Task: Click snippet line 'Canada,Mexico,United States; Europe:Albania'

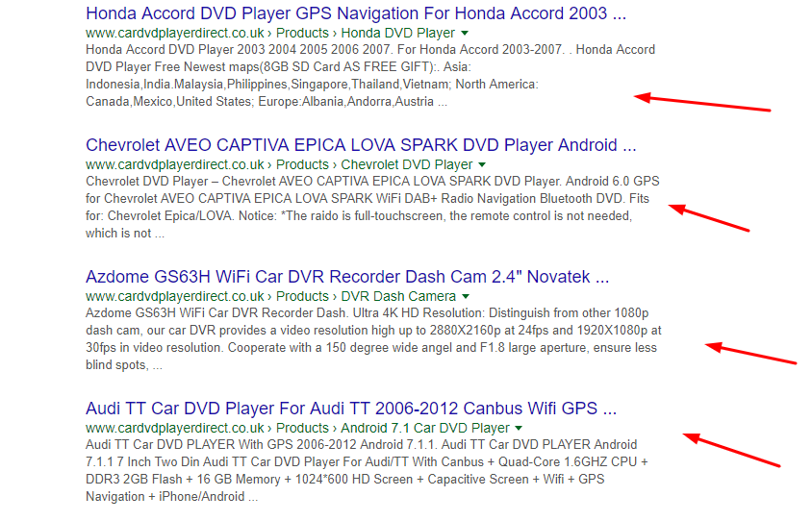Action: click(266, 101)
